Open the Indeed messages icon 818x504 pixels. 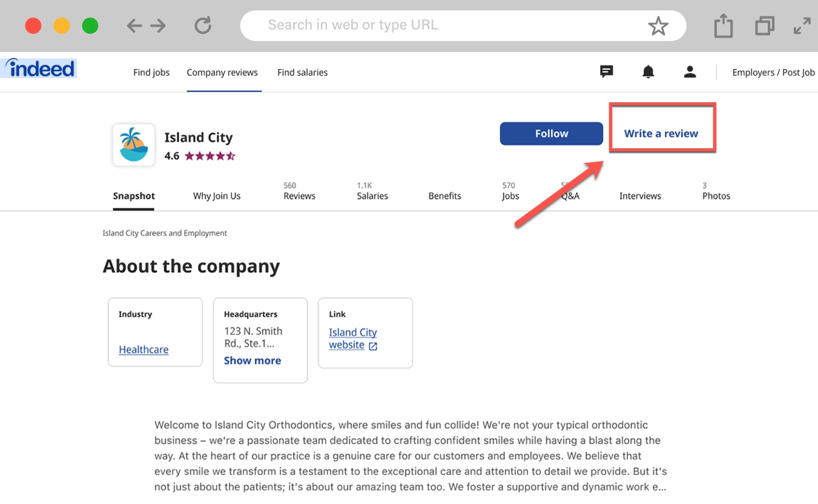[x=607, y=72]
